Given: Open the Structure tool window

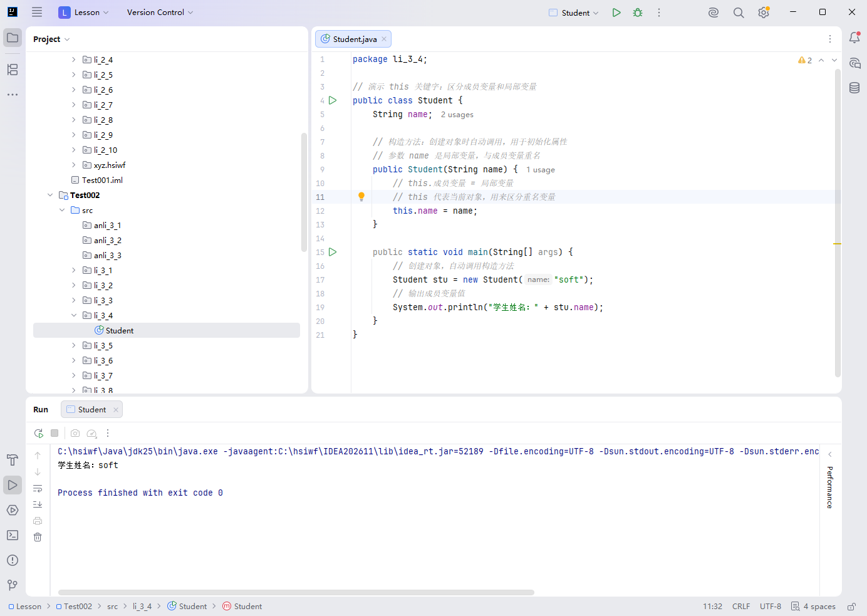Looking at the screenshot, I should click(x=13, y=70).
